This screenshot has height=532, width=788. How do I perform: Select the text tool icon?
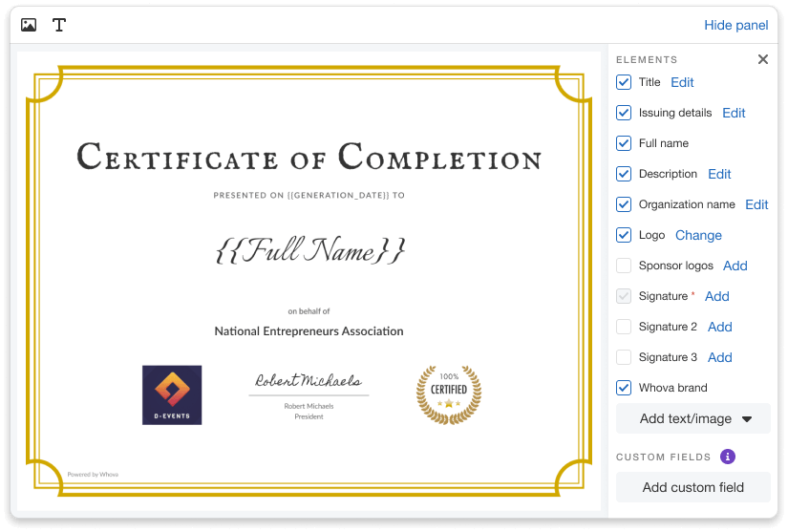(x=59, y=25)
